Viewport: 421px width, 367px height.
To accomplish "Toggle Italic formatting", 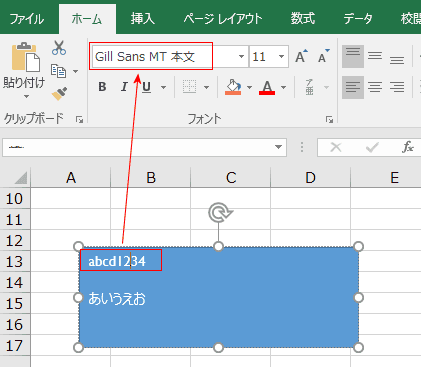I will pos(124,87).
